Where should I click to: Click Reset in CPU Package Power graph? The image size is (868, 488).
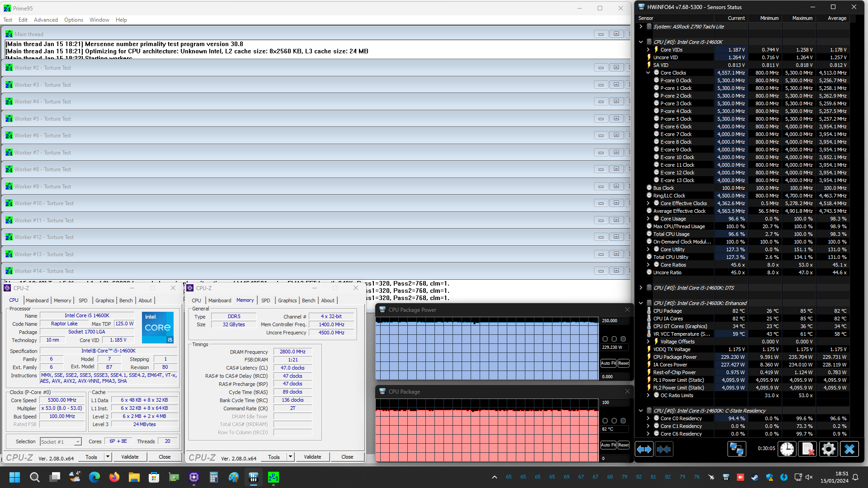coord(623,363)
